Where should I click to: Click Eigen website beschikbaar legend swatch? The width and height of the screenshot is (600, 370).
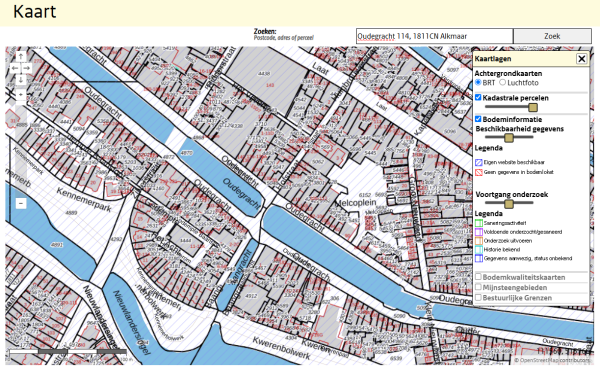(x=479, y=163)
